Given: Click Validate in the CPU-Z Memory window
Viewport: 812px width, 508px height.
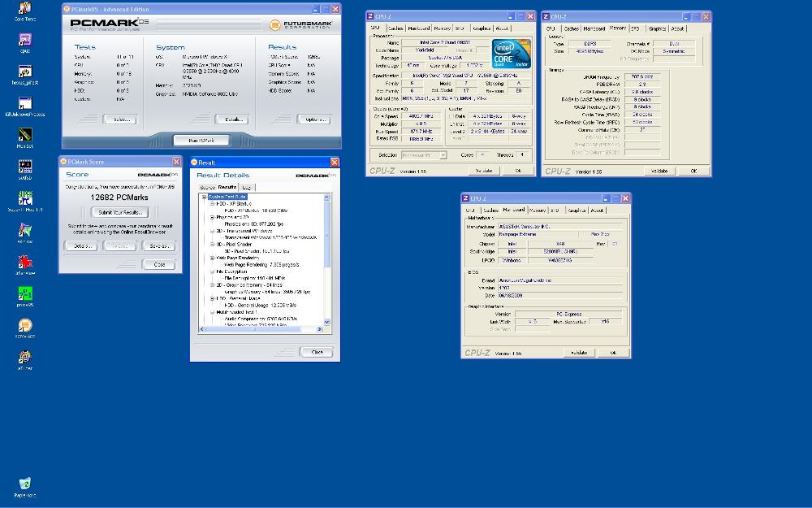Looking at the screenshot, I should [659, 171].
